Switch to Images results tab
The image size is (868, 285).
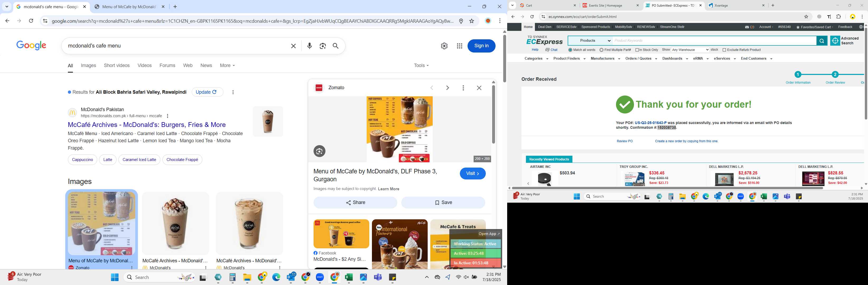[x=88, y=66]
